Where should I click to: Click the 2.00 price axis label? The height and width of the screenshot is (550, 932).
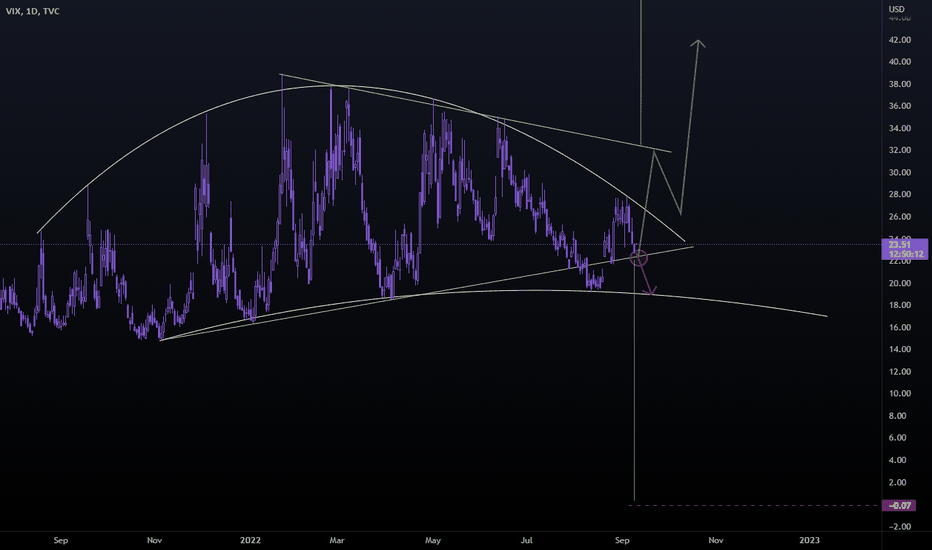pos(898,482)
